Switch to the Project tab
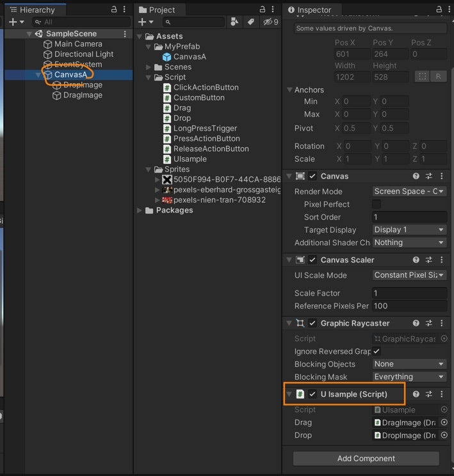 coord(157,10)
